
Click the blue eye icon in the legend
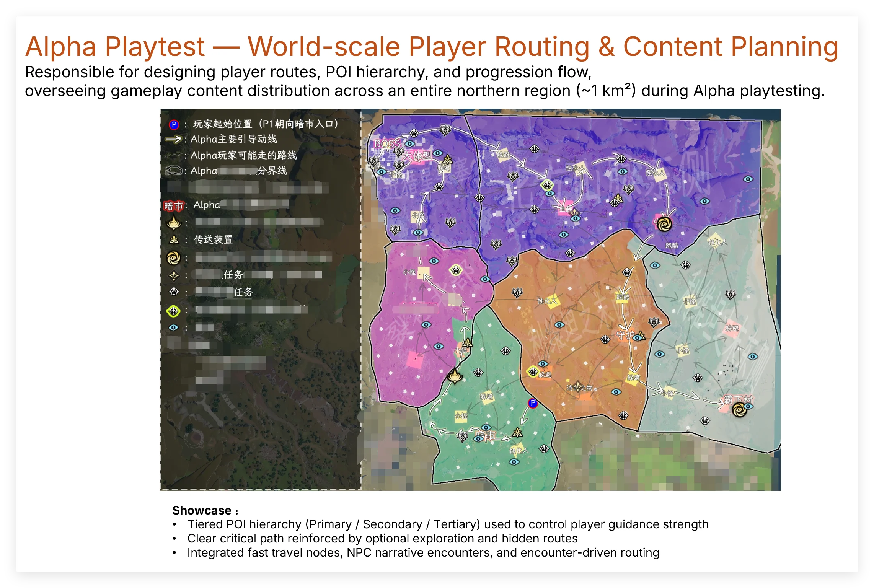pyautogui.click(x=174, y=327)
